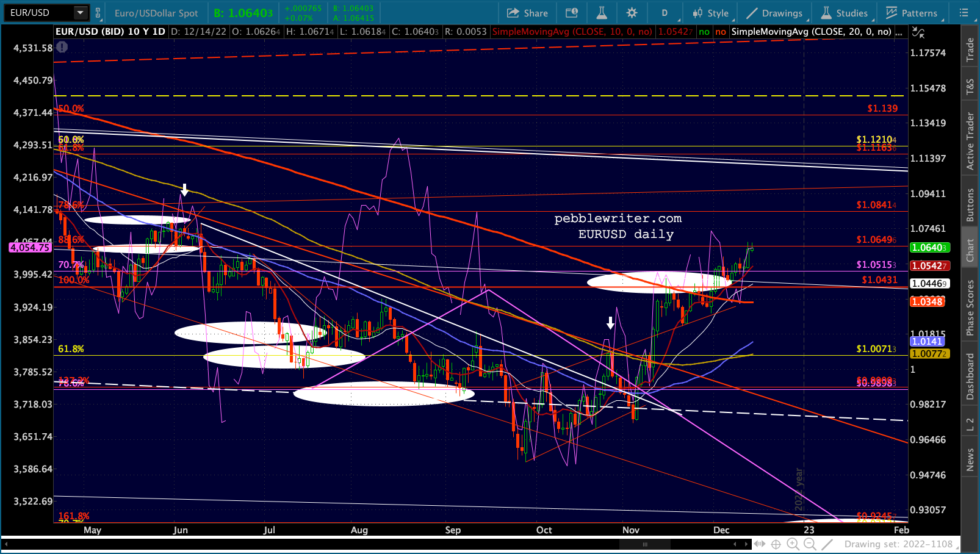Click the 61.8% Fibonacci label on yellow line
The width and height of the screenshot is (980, 554).
[71, 349]
